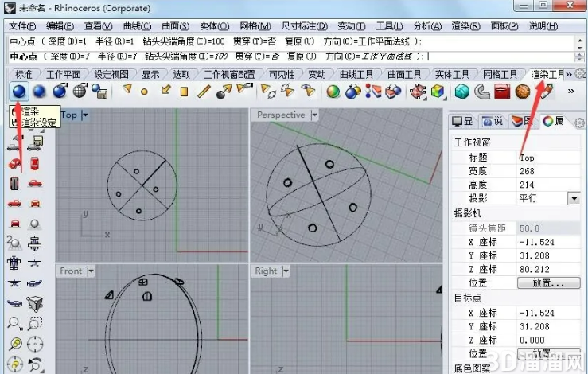Expand the tab strip overflow chevron
This screenshot has width=588, height=374.
click(568, 74)
